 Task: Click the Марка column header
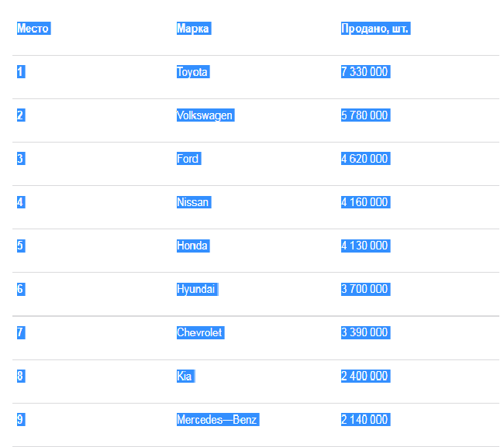pos(193,29)
